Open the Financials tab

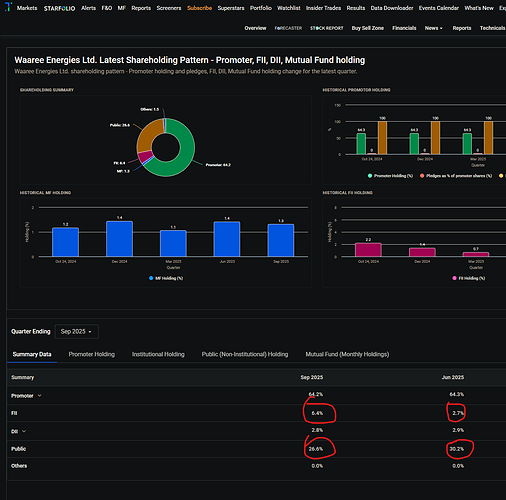click(404, 28)
